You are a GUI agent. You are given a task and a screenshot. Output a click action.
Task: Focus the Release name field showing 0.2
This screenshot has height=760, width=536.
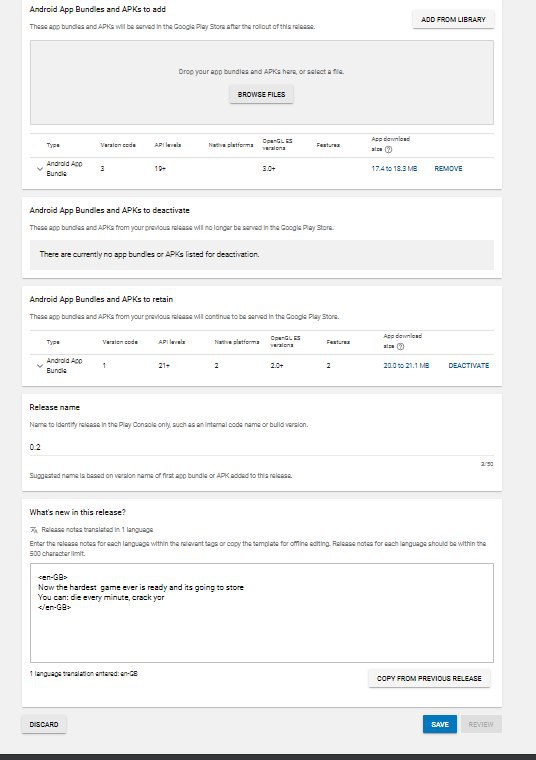tap(262, 447)
